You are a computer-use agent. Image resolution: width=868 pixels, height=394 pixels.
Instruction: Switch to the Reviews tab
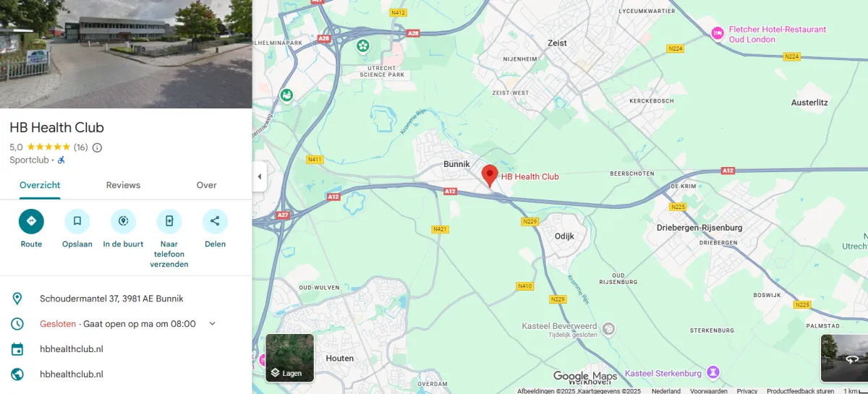click(x=123, y=185)
